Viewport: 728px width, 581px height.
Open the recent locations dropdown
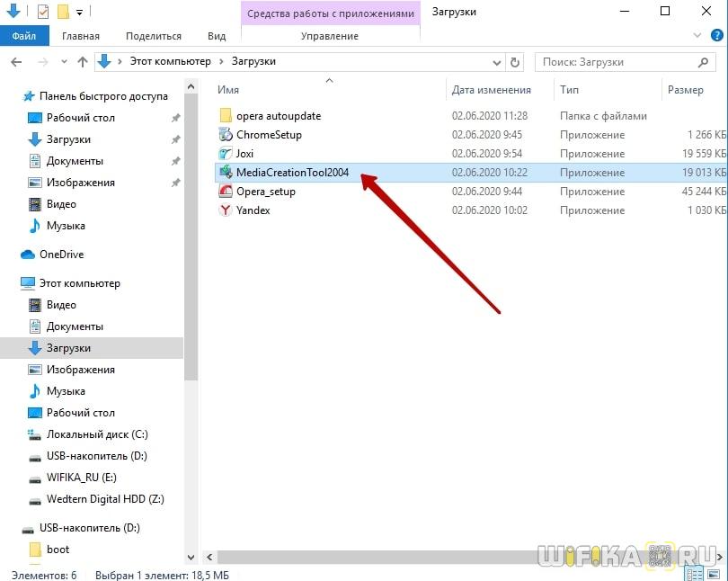(64, 62)
